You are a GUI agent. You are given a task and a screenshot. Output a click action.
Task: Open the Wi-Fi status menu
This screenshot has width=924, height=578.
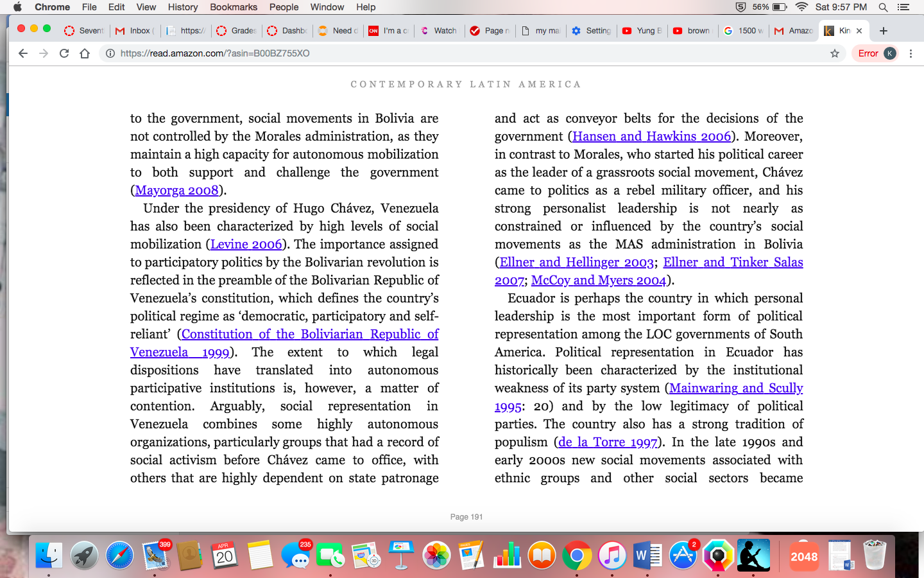[x=801, y=7]
